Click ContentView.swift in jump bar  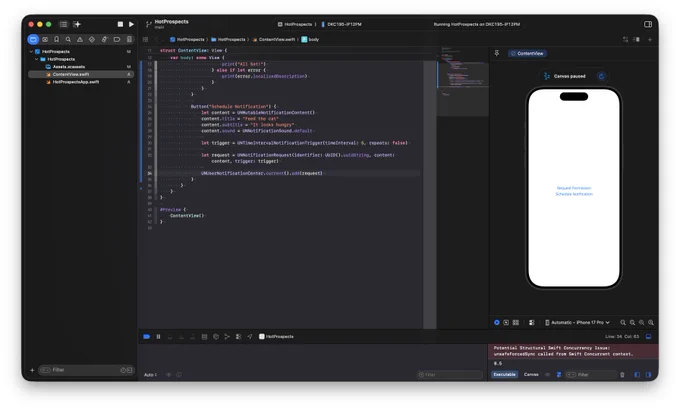[274, 39]
